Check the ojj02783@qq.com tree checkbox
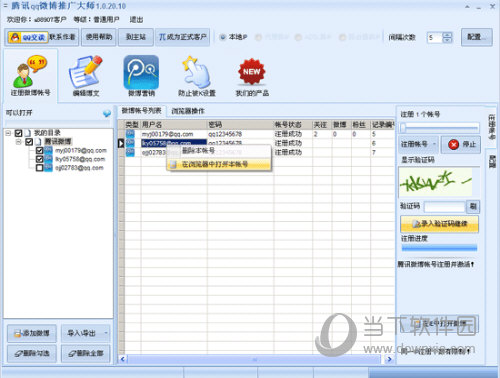500x378 pixels. pyautogui.click(x=39, y=168)
